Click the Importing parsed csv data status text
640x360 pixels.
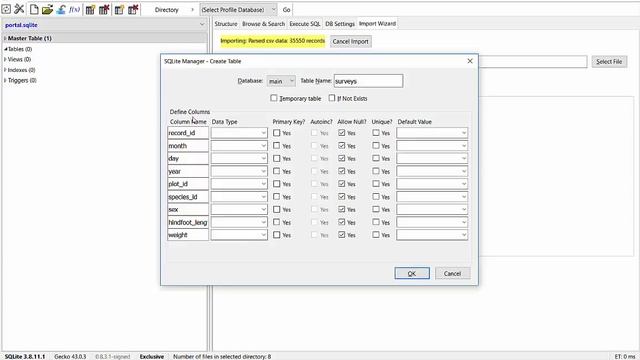[273, 41]
